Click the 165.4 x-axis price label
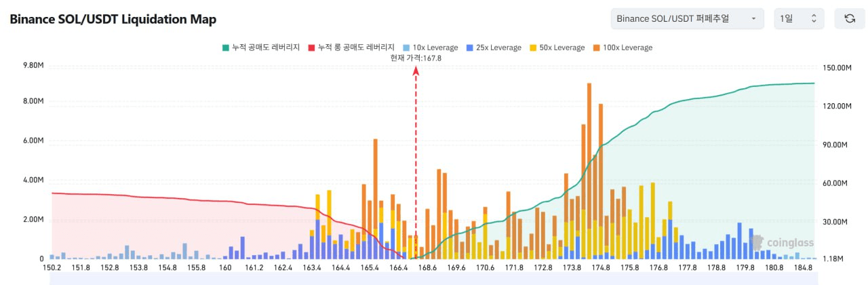This screenshot has height=285, width=868. [x=370, y=268]
